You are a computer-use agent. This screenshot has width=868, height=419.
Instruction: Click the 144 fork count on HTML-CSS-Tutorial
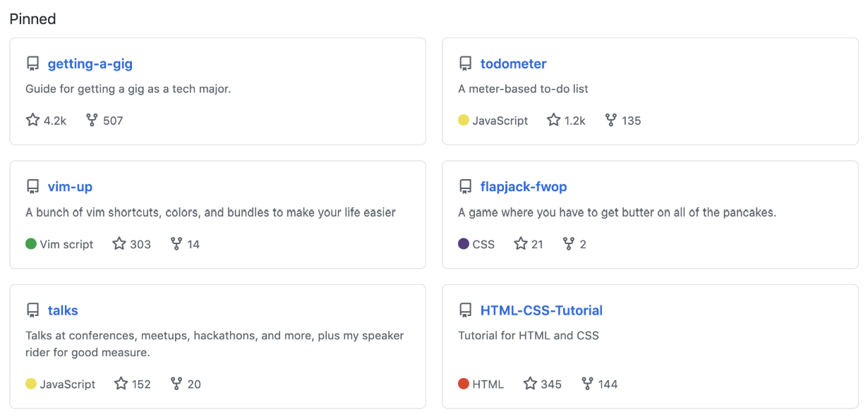[x=608, y=384]
